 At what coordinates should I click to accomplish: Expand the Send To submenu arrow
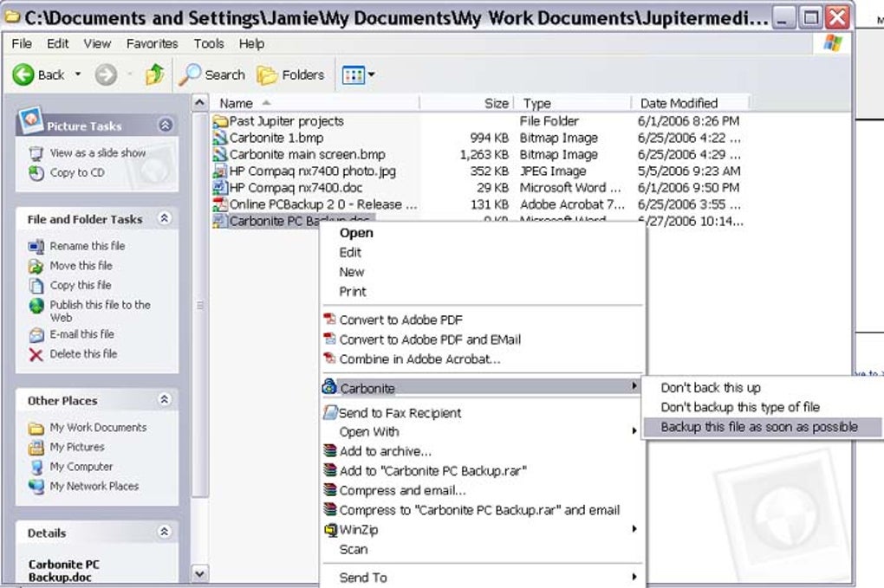tap(634, 577)
